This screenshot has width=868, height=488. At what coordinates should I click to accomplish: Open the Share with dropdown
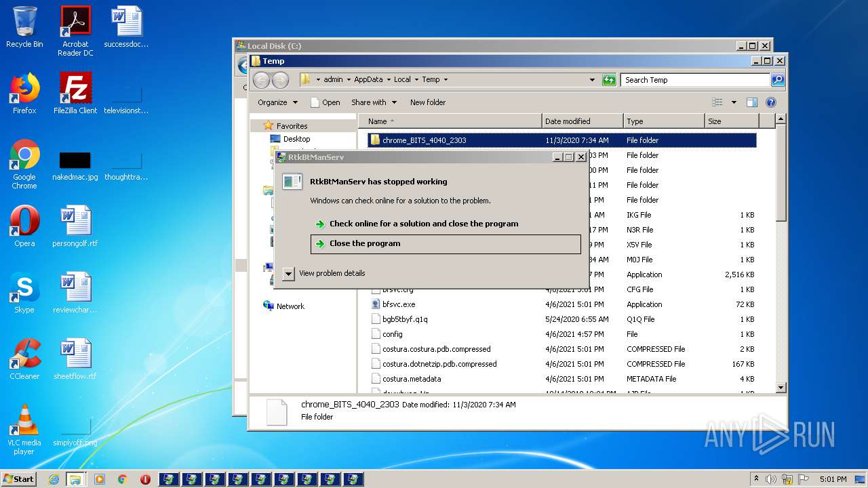coord(374,102)
